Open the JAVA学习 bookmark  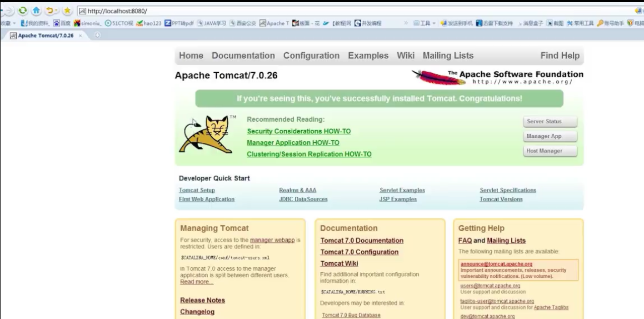point(212,23)
